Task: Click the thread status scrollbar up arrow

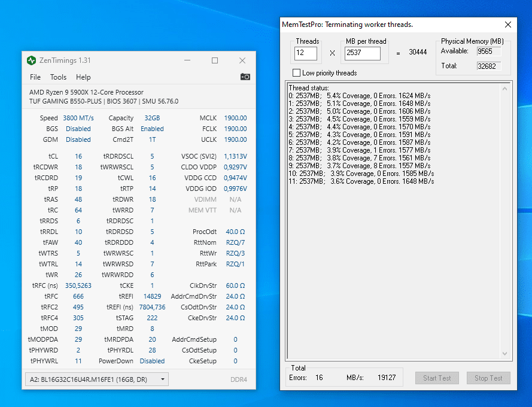Action: (x=504, y=89)
